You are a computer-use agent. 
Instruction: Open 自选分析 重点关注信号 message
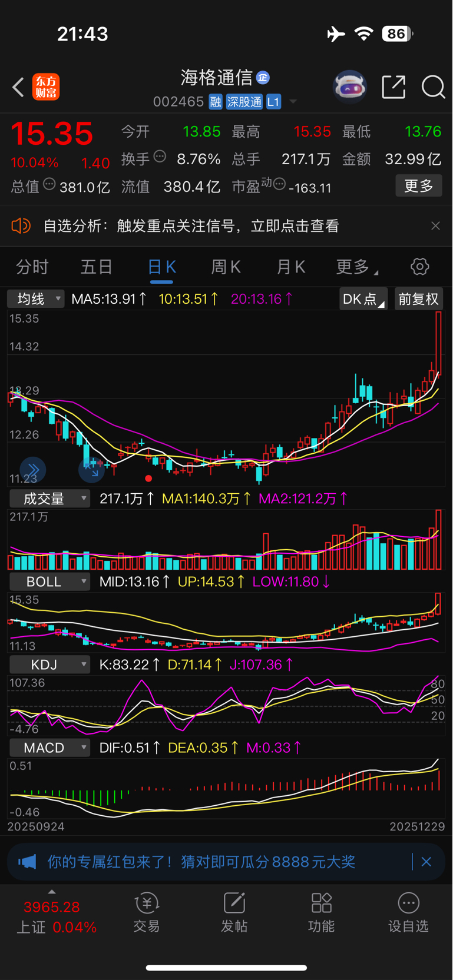(191, 226)
